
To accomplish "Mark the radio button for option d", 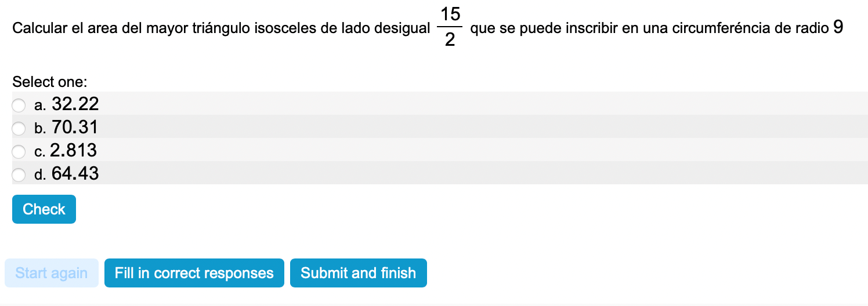I will click(x=19, y=174).
